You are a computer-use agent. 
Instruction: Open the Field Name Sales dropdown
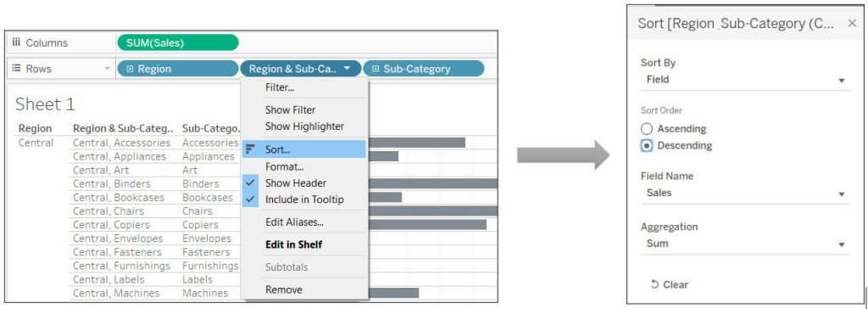(744, 193)
